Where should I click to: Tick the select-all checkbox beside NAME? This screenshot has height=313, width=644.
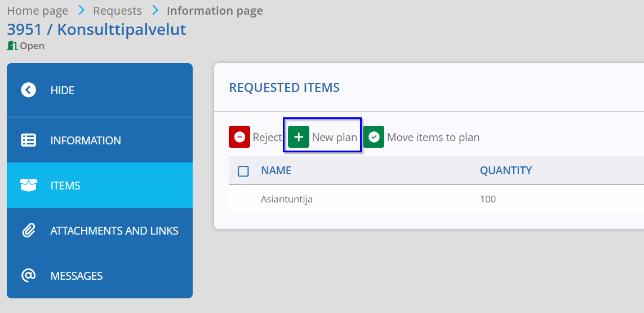tap(243, 171)
